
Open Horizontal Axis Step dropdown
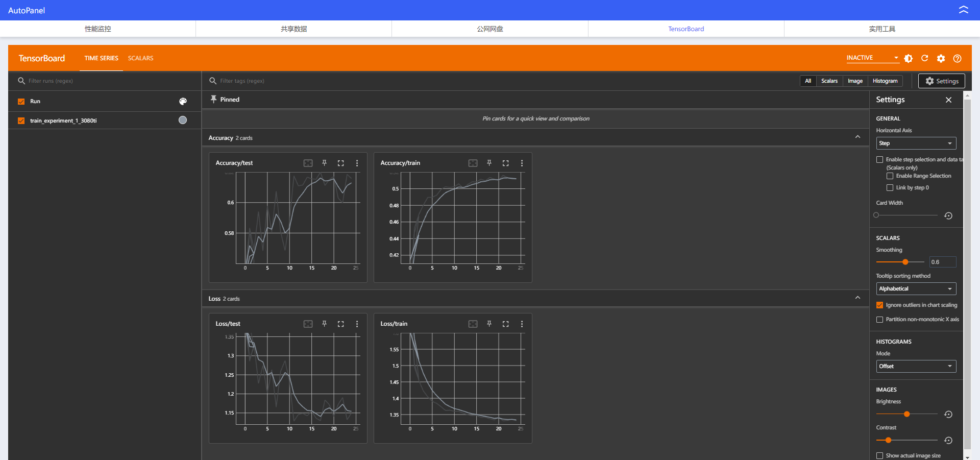point(916,143)
